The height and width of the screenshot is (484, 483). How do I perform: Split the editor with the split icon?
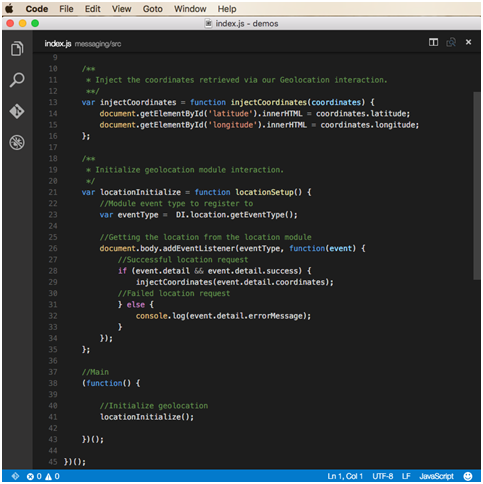pyautogui.click(x=433, y=42)
